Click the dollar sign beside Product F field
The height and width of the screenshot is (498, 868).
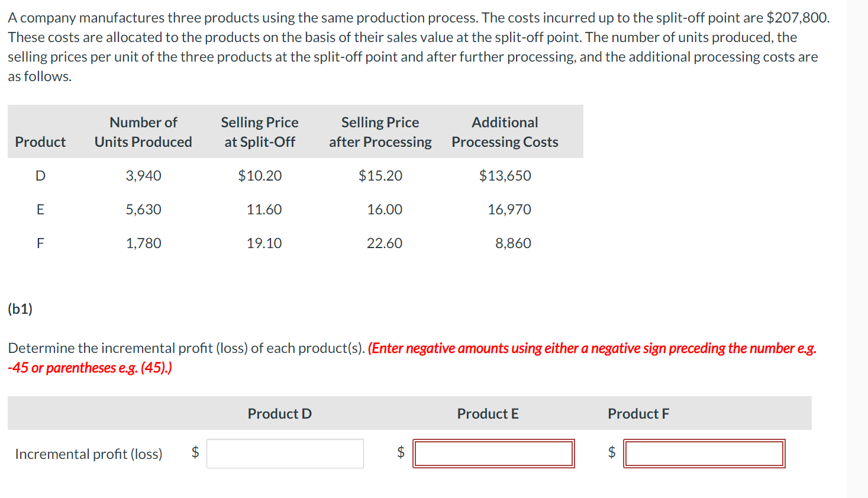(612, 453)
